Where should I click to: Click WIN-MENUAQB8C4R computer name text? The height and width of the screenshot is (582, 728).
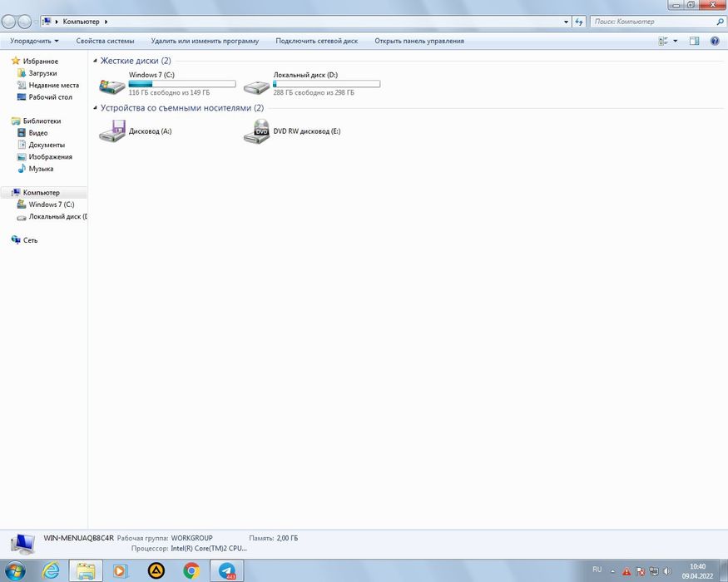78,538
